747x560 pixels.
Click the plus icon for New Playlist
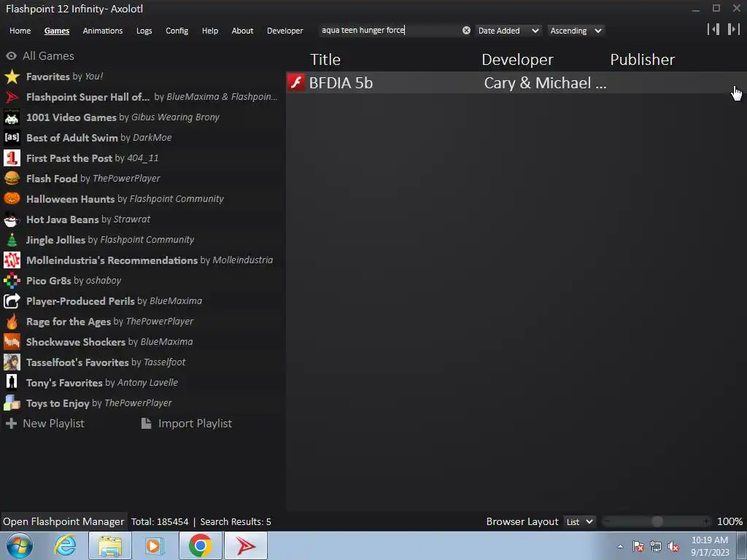12,424
